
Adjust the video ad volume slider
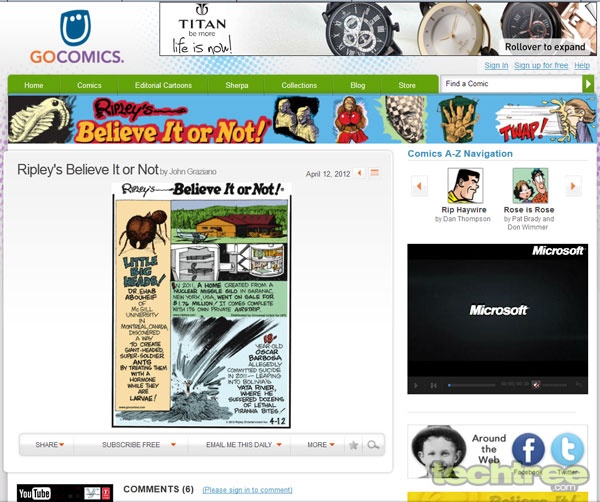tap(554, 385)
